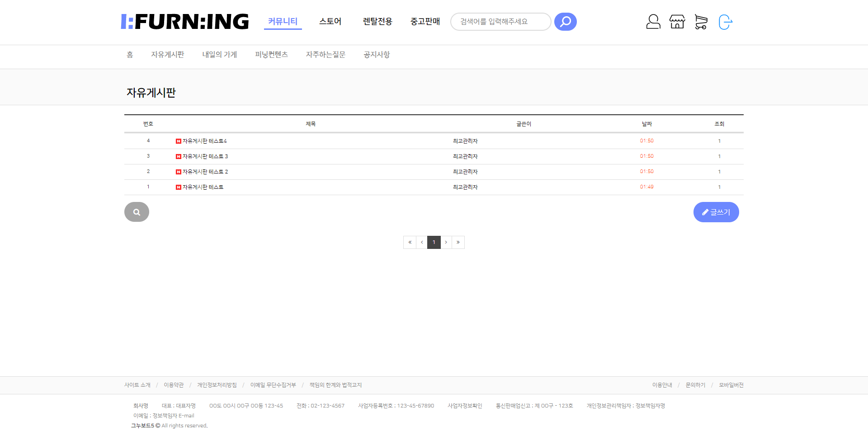Open the 스토어 main menu
The height and width of the screenshot is (440, 868).
[330, 21]
